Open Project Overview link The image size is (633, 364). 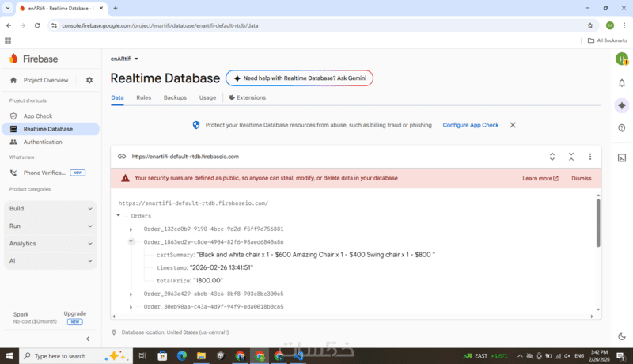pyautogui.click(x=46, y=80)
